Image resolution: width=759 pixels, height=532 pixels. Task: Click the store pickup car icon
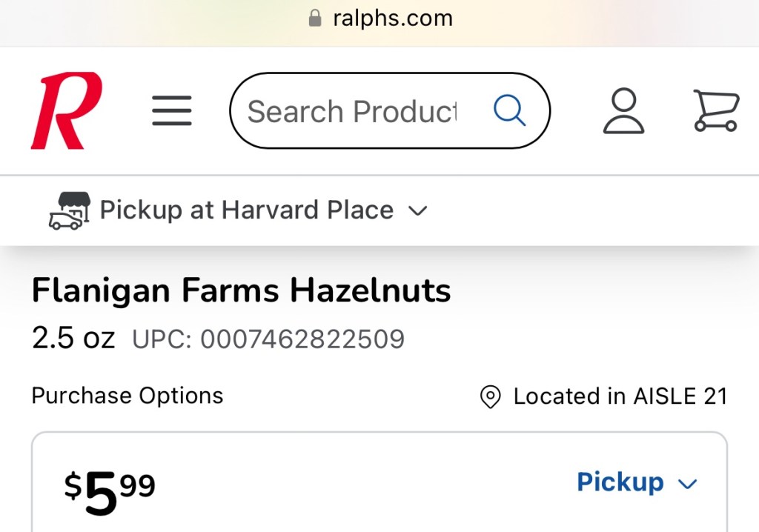pos(69,211)
